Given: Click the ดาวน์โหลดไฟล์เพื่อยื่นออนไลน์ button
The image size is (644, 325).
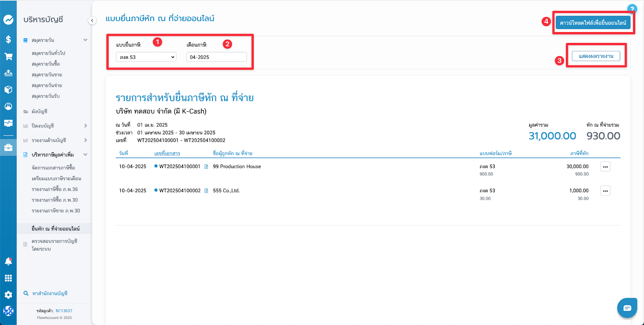Looking at the screenshot, I should (x=593, y=23).
